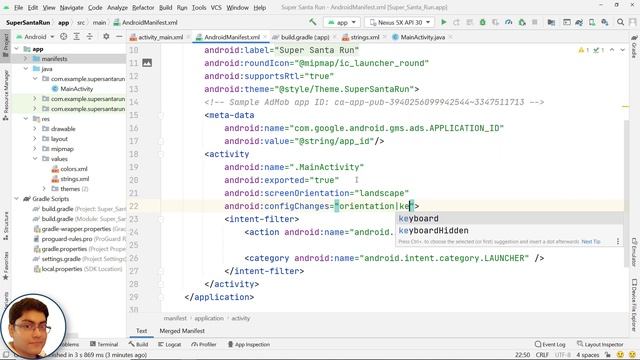Click the activity breadcrumb in editor footer

(x=241, y=318)
